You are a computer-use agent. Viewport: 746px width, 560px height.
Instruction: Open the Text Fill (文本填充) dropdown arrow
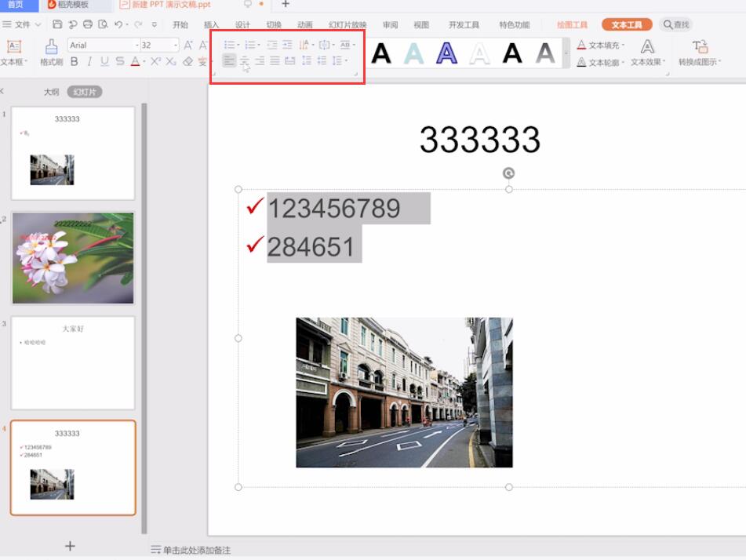623,45
